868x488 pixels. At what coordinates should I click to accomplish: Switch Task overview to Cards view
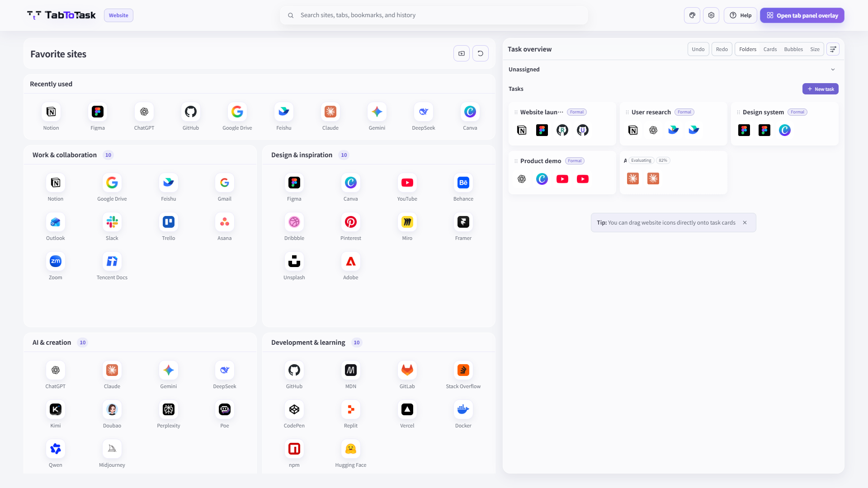point(770,49)
